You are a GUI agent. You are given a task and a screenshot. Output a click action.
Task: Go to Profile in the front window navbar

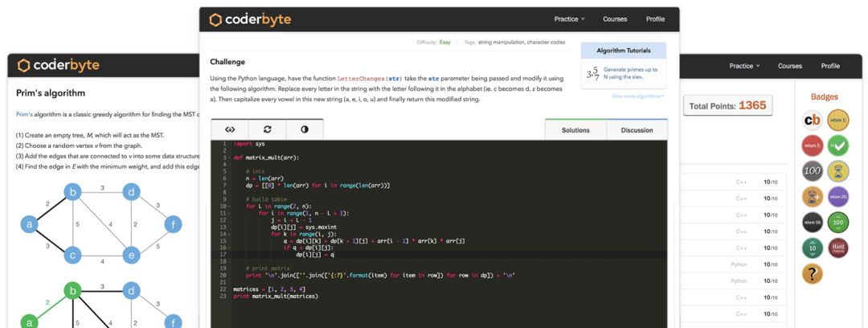coord(655,19)
